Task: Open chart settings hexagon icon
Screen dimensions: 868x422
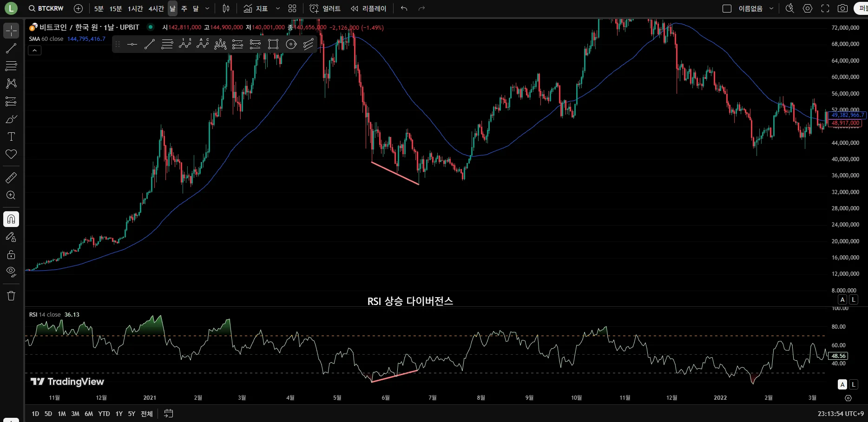Action: click(x=808, y=8)
